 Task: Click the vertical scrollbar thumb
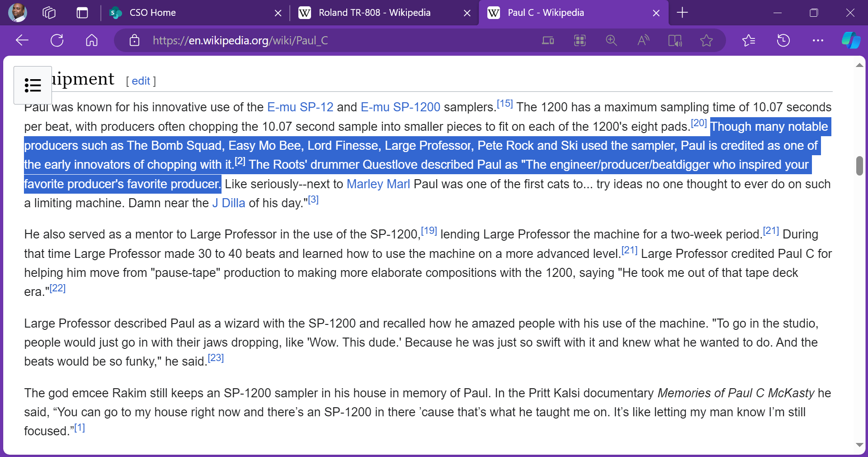[859, 166]
